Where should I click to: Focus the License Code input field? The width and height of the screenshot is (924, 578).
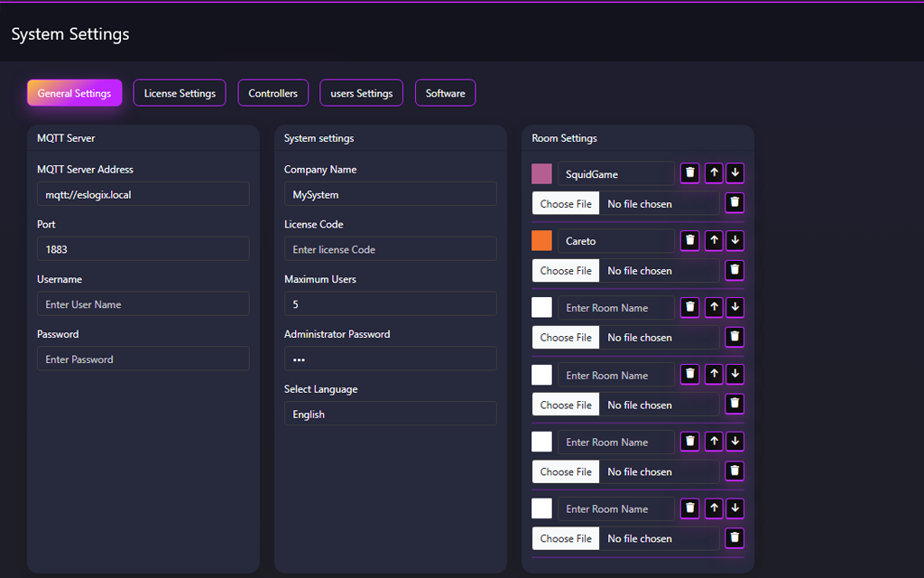pyautogui.click(x=390, y=249)
